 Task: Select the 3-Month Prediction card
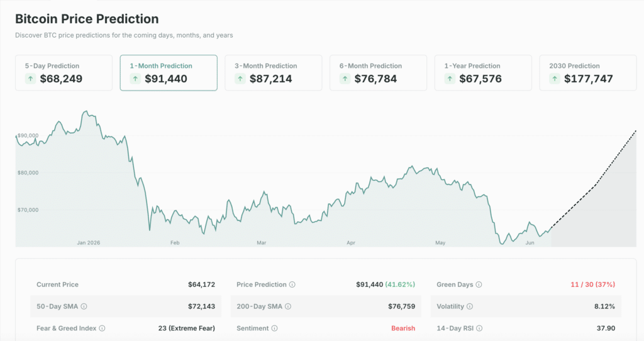[274, 73]
